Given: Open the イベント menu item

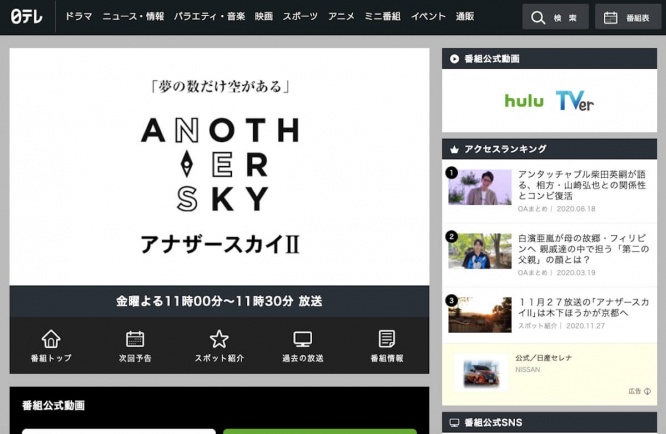Looking at the screenshot, I should click(x=428, y=17).
